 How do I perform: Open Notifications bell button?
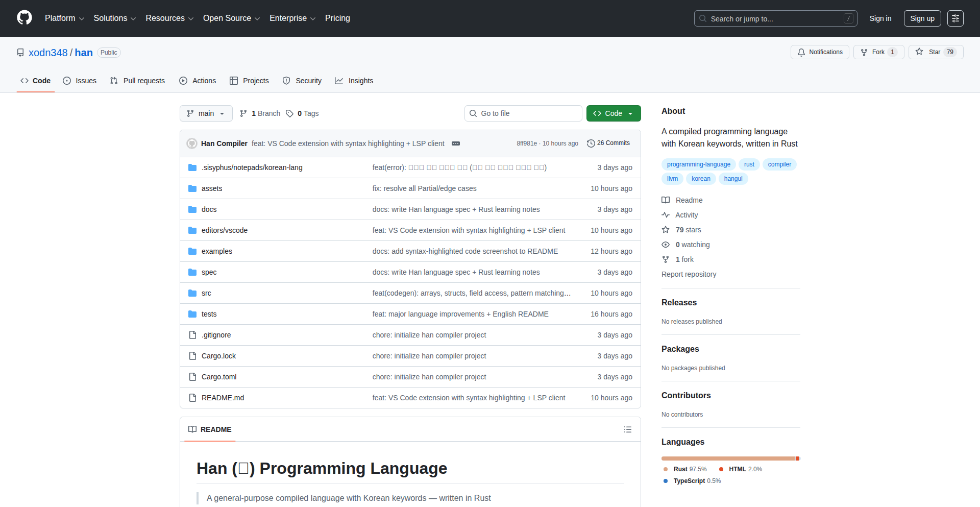820,52
